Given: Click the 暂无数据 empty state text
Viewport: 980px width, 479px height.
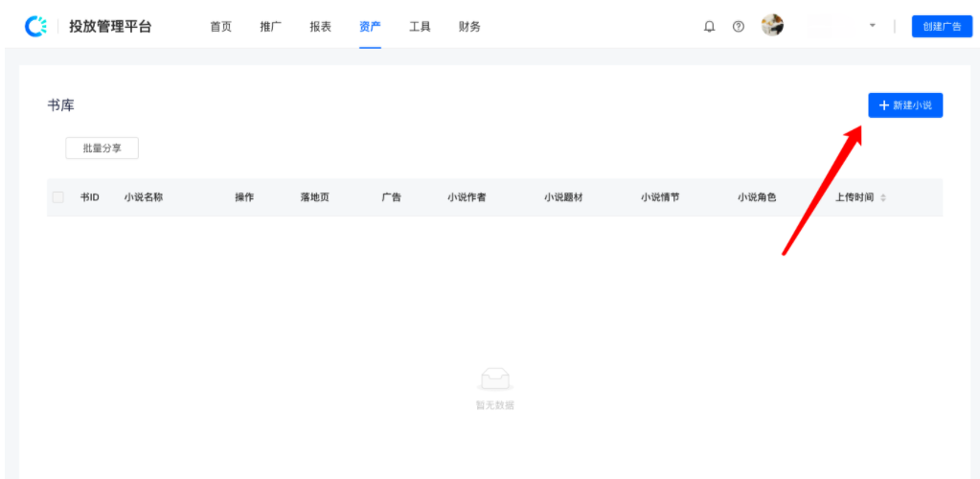Looking at the screenshot, I should pyautogui.click(x=495, y=405).
